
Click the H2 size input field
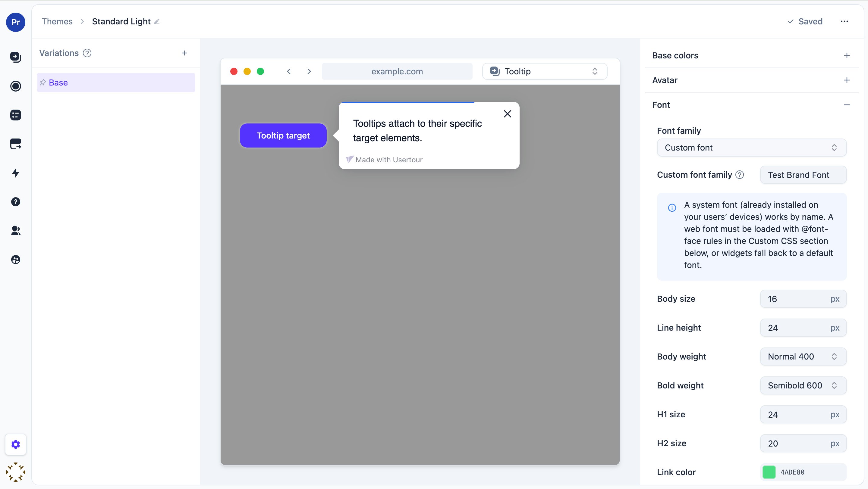click(x=803, y=443)
